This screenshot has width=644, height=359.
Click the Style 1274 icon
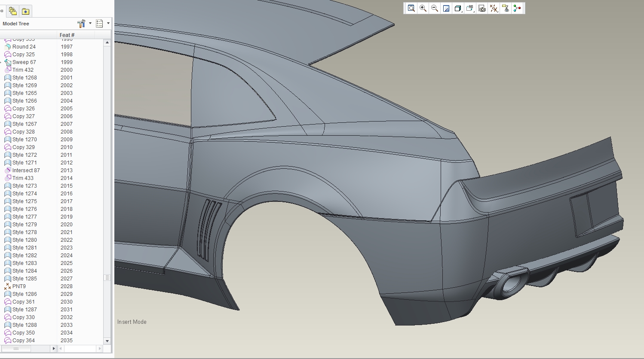point(8,194)
